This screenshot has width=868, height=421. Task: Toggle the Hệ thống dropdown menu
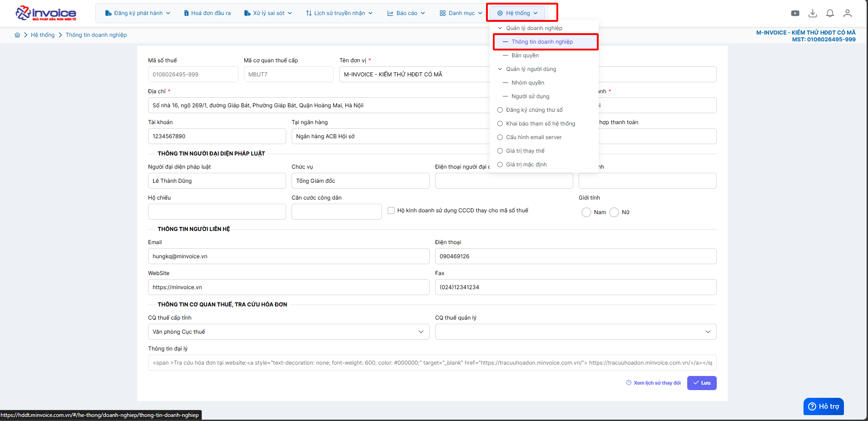(x=517, y=13)
